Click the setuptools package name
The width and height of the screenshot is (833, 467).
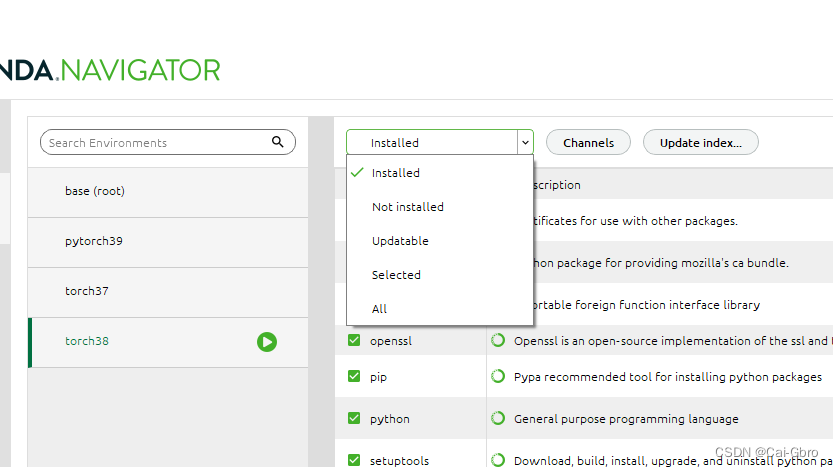pos(399,461)
